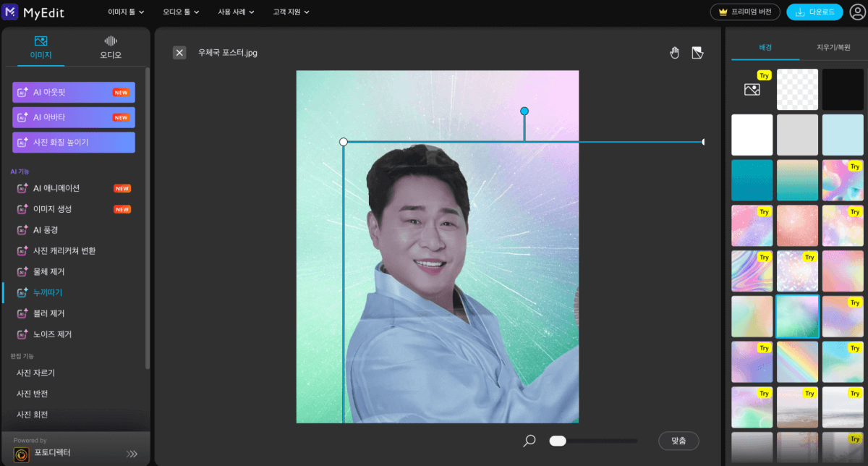Click the 노이즈 제거 icon
Viewport: 868px width, 466px height.
click(22, 335)
